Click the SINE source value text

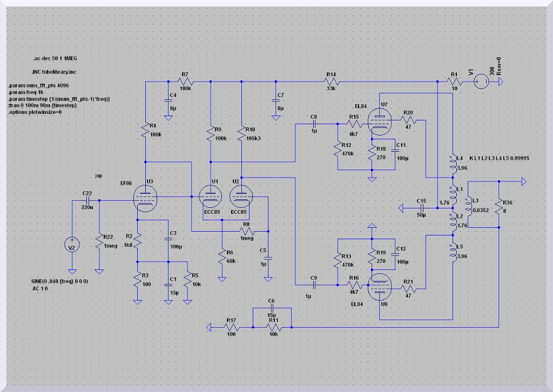(59, 281)
